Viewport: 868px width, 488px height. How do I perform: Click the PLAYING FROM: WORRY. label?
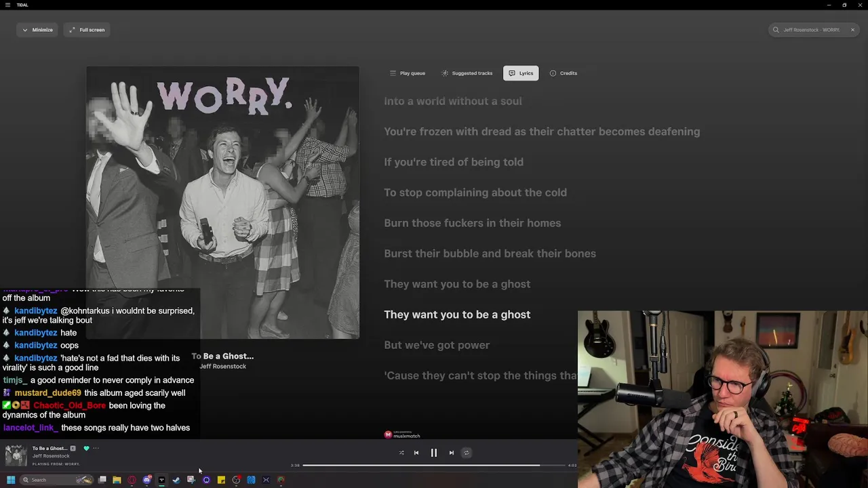[56, 464]
